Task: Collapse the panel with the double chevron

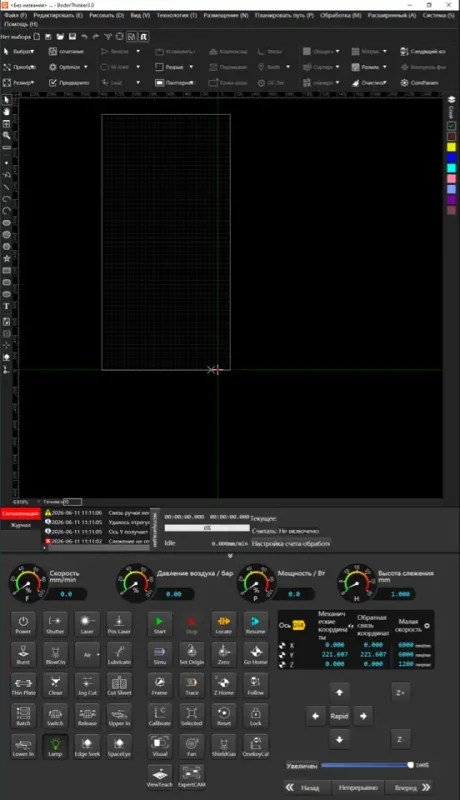Action: pos(230,556)
